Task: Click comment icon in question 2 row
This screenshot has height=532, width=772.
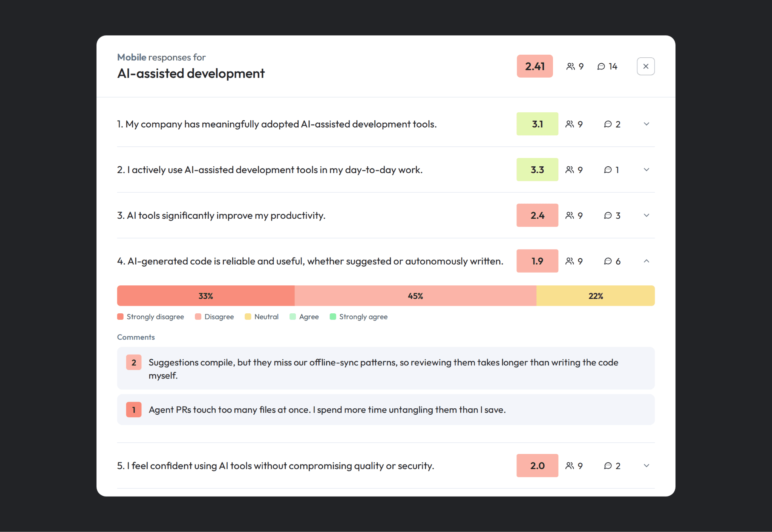Action: [x=608, y=170]
